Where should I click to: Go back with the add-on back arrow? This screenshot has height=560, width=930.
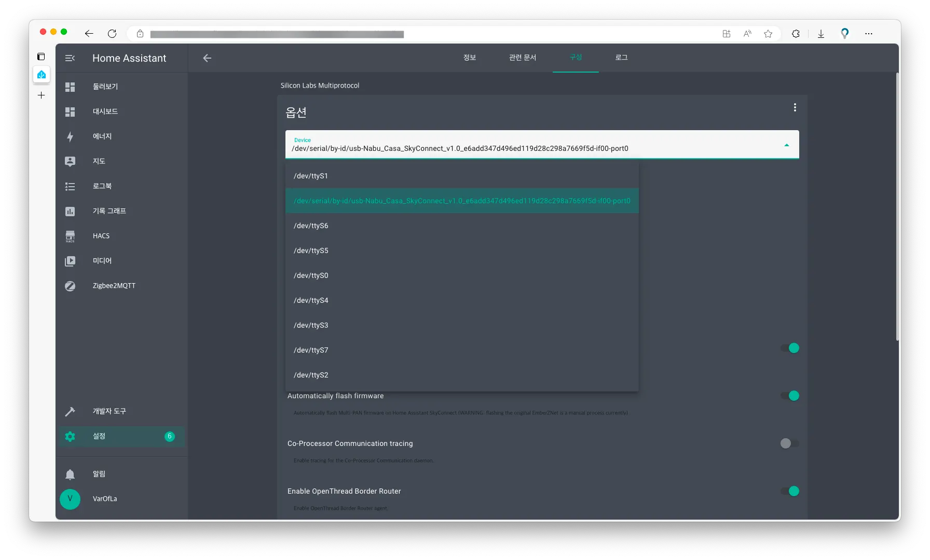207,58
